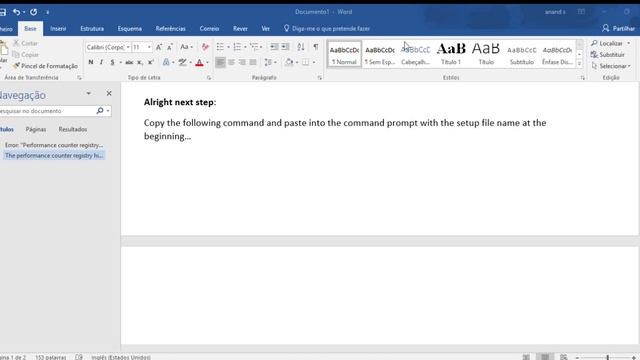Image resolution: width=640 pixels, height=360 pixels.
Task: Toggle bold (N) formatting
Action: coord(91,62)
